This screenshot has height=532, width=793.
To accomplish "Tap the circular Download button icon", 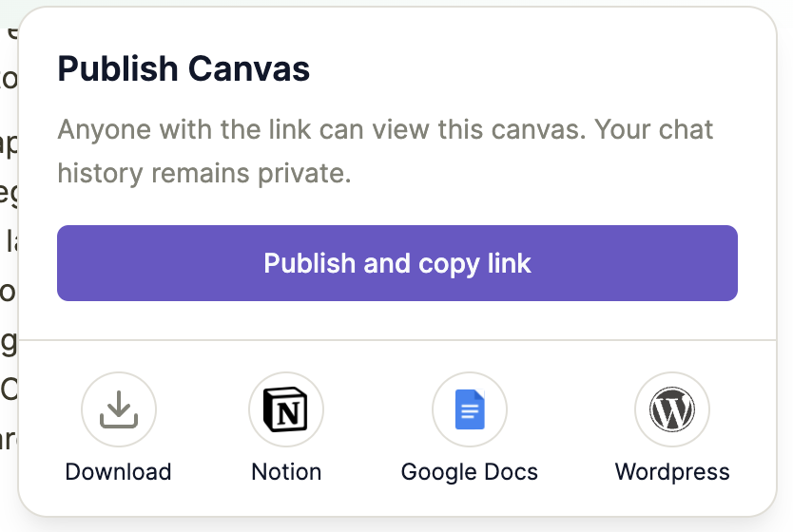I will (119, 409).
